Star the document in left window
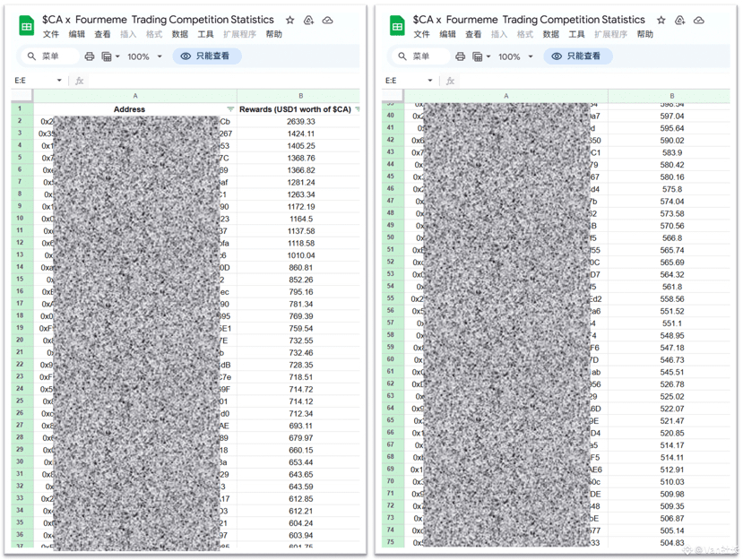 coord(290,20)
